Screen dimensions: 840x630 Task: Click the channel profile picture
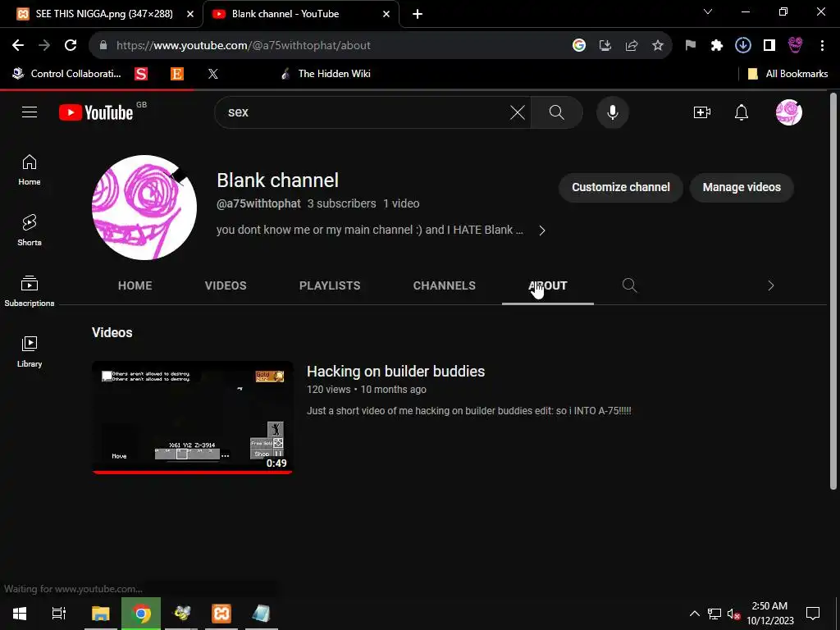(144, 208)
